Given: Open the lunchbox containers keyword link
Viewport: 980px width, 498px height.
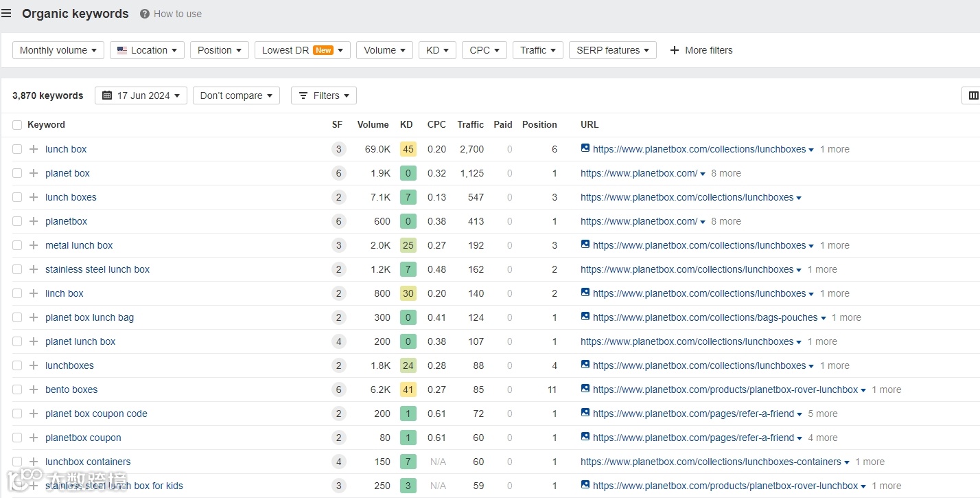Looking at the screenshot, I should click(88, 462).
